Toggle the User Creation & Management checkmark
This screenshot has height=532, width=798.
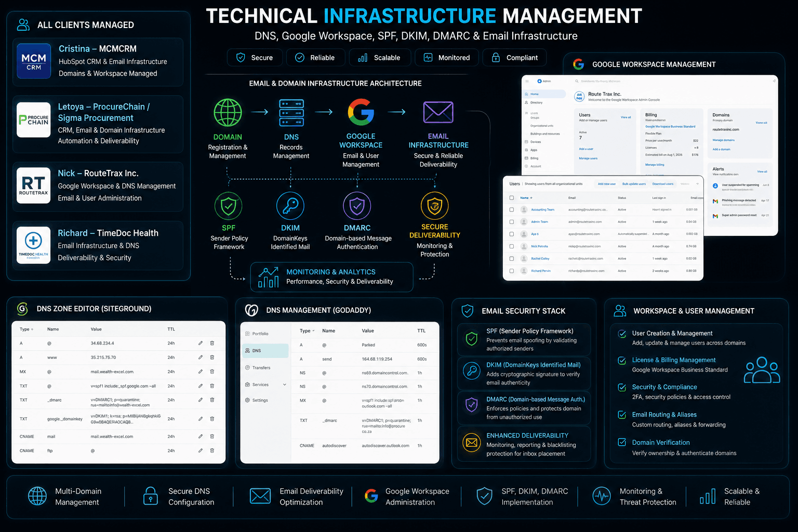click(622, 334)
